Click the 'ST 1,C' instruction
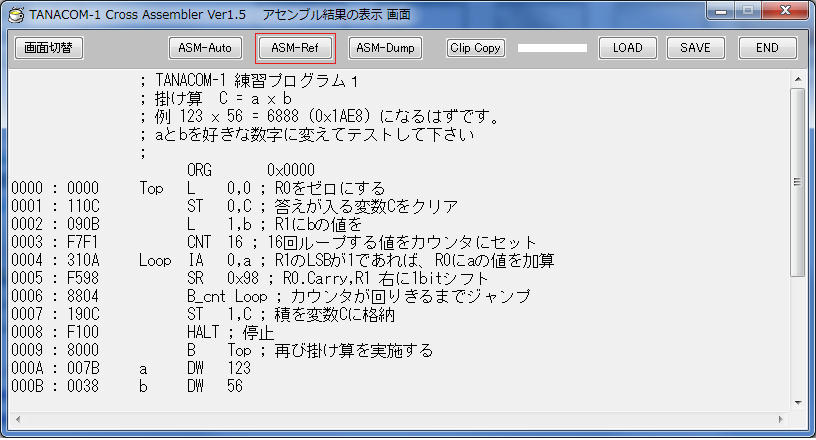Viewport: 816px width, 440px height. click(x=219, y=315)
